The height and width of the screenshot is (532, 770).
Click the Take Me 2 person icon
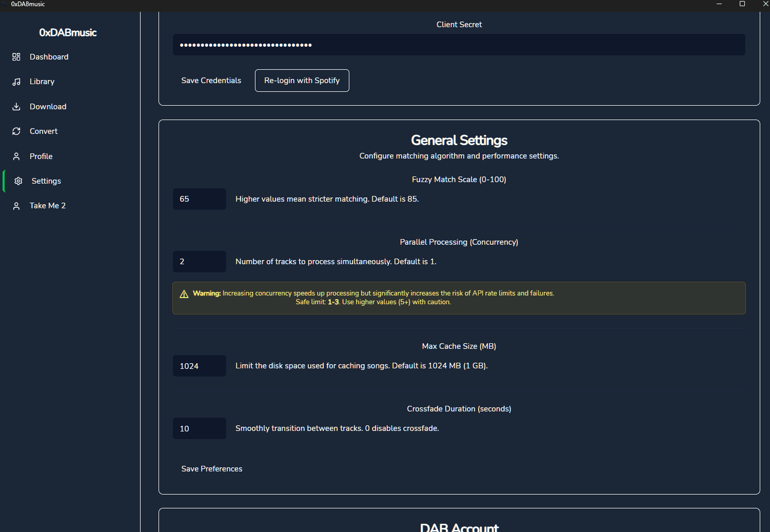point(16,206)
